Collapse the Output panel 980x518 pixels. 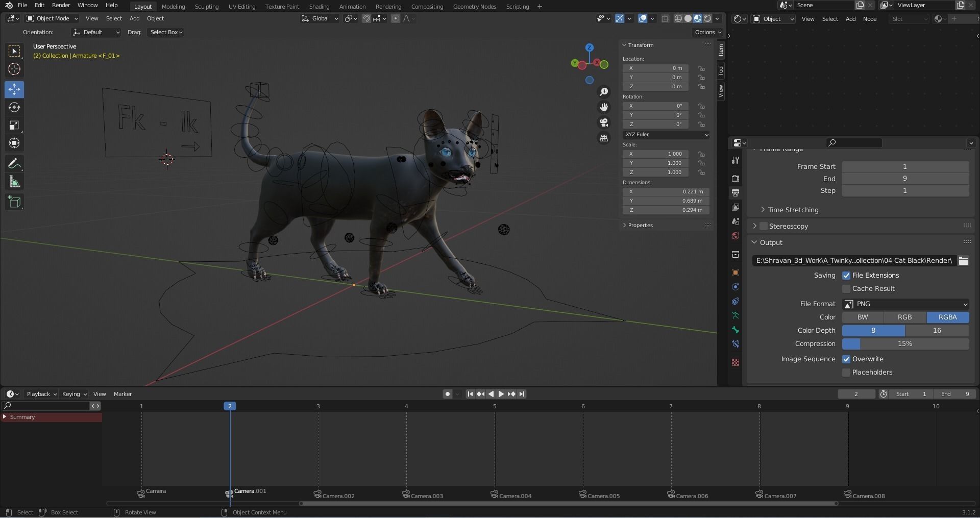tap(754, 242)
